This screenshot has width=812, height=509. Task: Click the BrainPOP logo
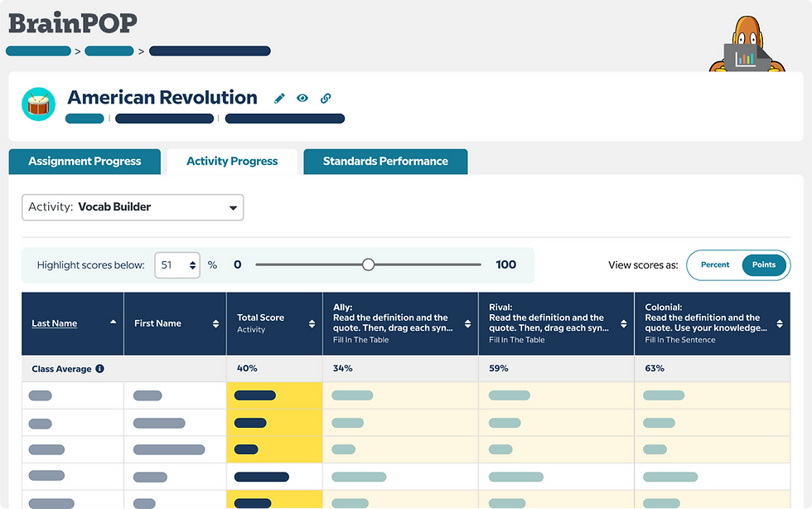pos(73,23)
